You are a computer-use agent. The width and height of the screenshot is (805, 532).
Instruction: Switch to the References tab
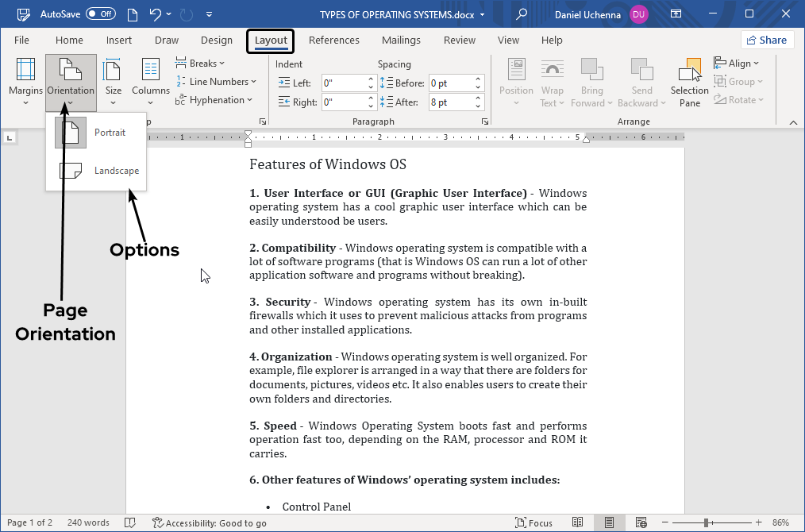pyautogui.click(x=334, y=40)
